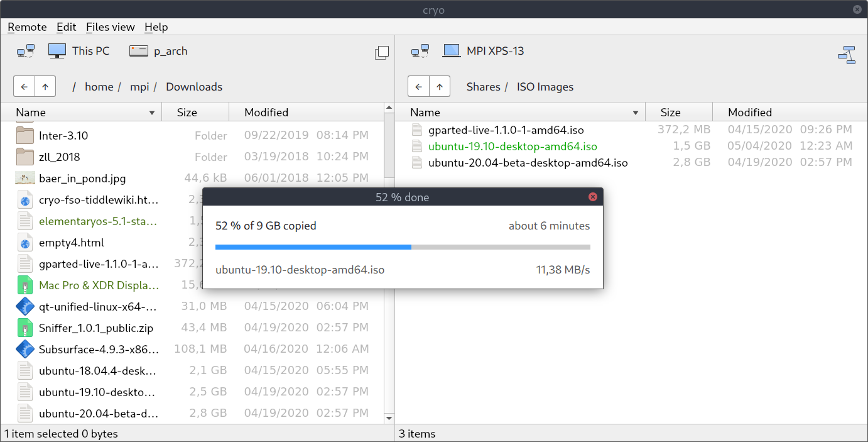
Task: Open the Name column sort dropdown in left pane
Action: [151, 112]
